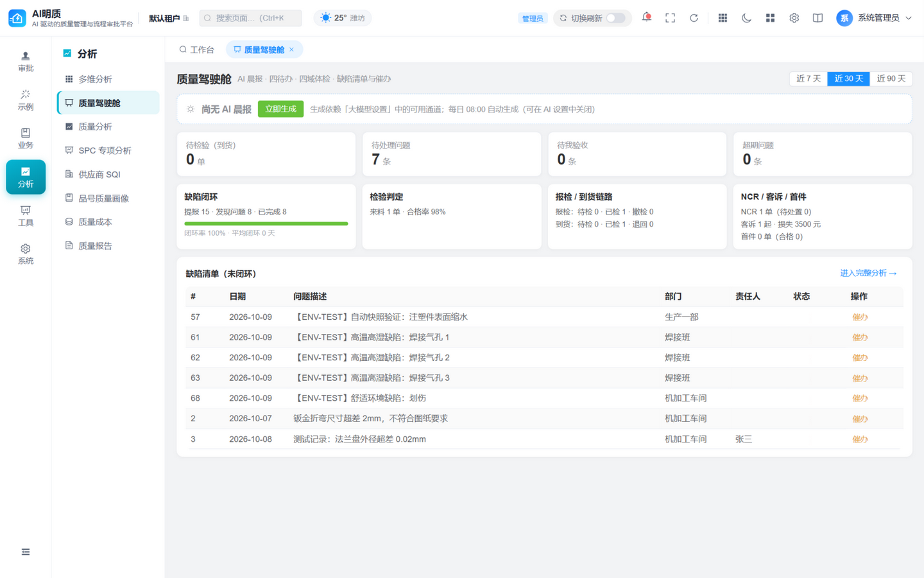The image size is (924, 578).
Task: Click the 缺陷闭环 green progress bar
Action: pos(266,223)
